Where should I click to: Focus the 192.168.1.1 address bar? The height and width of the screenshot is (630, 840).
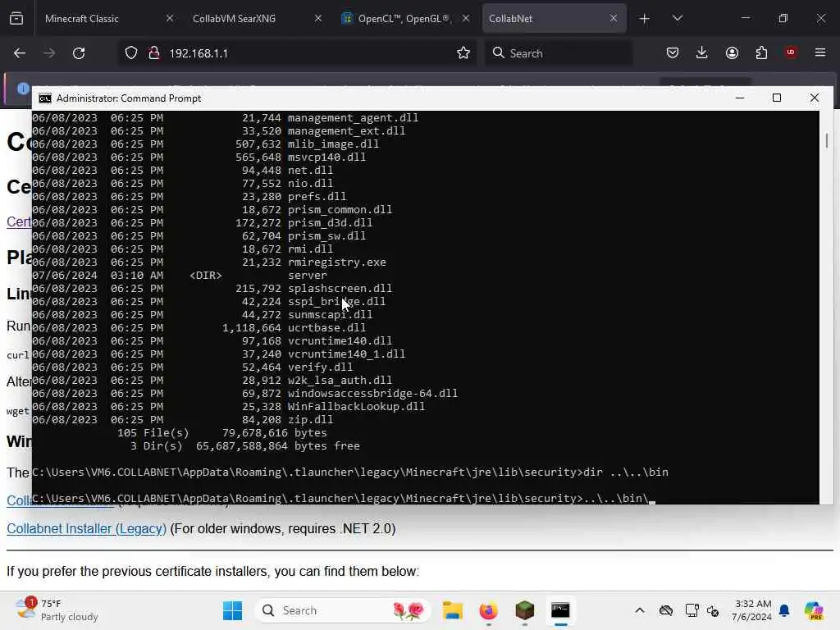297,53
